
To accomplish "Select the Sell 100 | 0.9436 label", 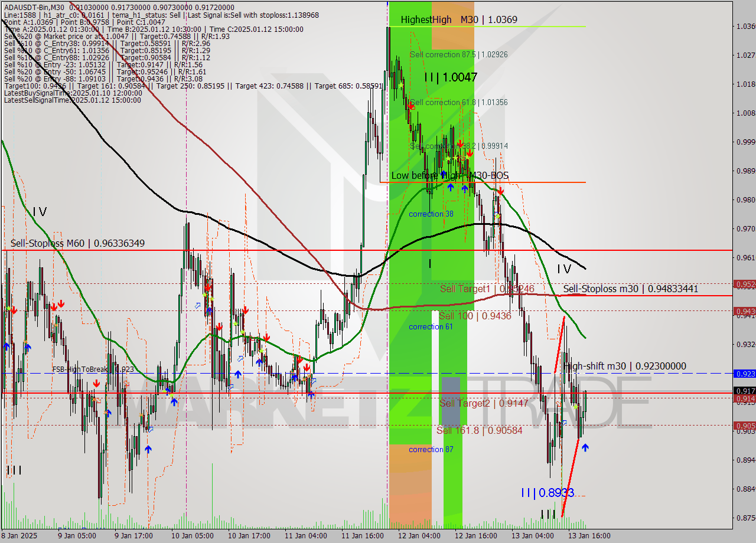I will click(x=475, y=316).
